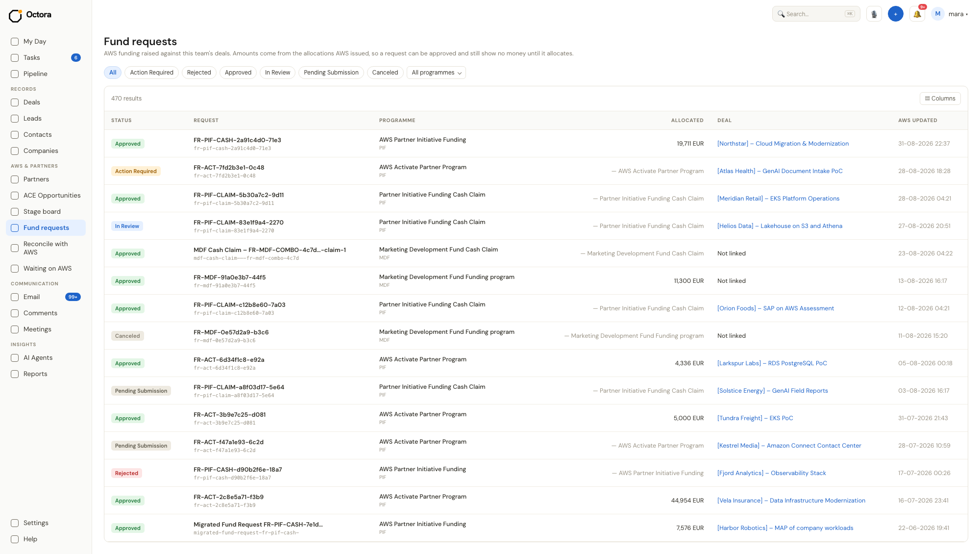
Task: Open Tasks from the sidebar
Action: (x=46, y=58)
